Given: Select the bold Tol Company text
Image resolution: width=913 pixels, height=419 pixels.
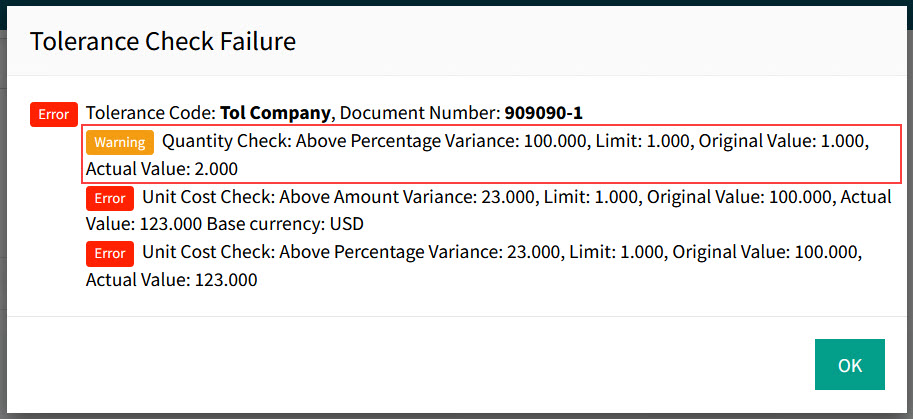Looking at the screenshot, I should [274, 113].
